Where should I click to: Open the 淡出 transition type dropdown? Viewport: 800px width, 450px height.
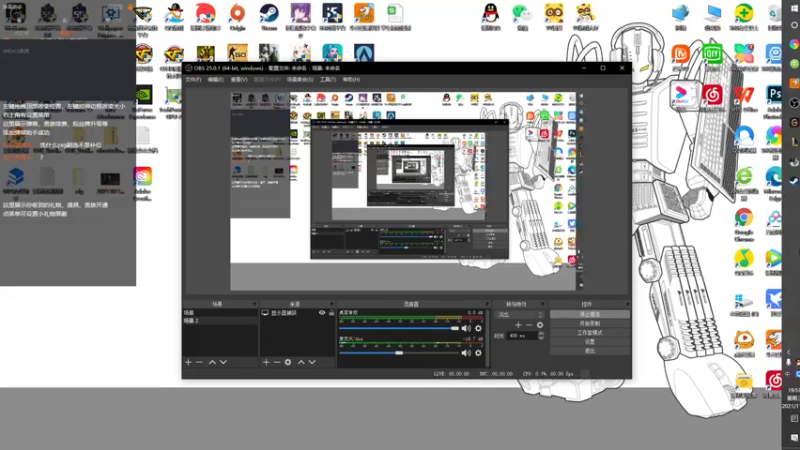[519, 315]
